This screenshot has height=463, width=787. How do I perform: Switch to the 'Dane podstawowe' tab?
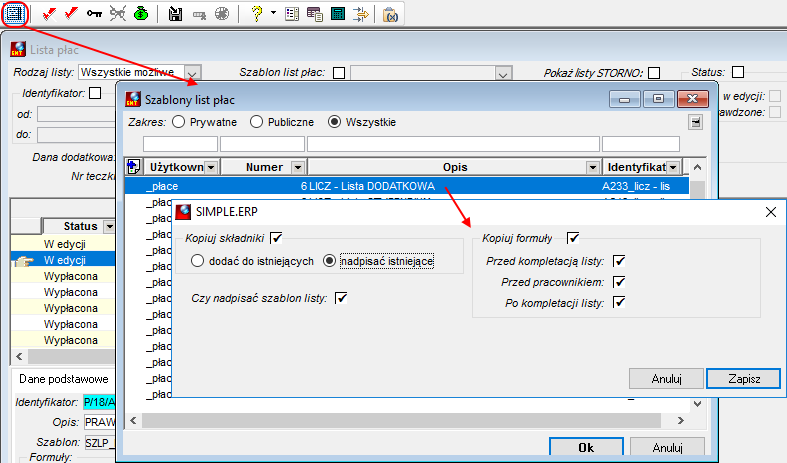coord(64,379)
